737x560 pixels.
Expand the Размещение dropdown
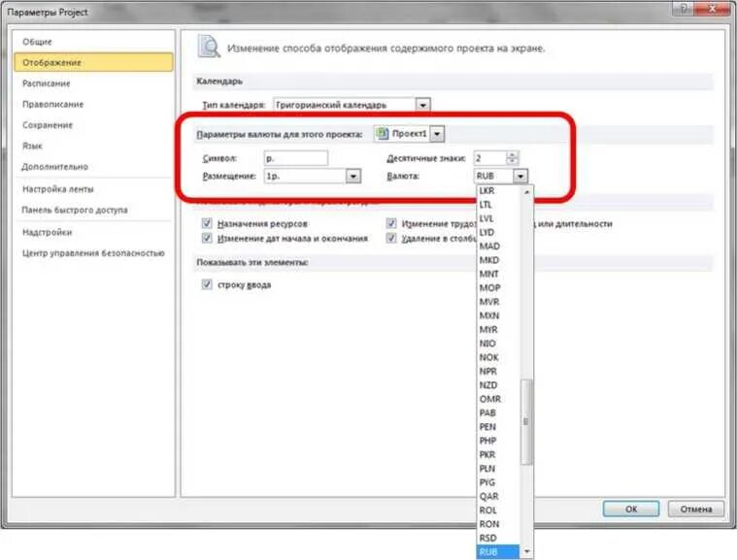(x=353, y=177)
